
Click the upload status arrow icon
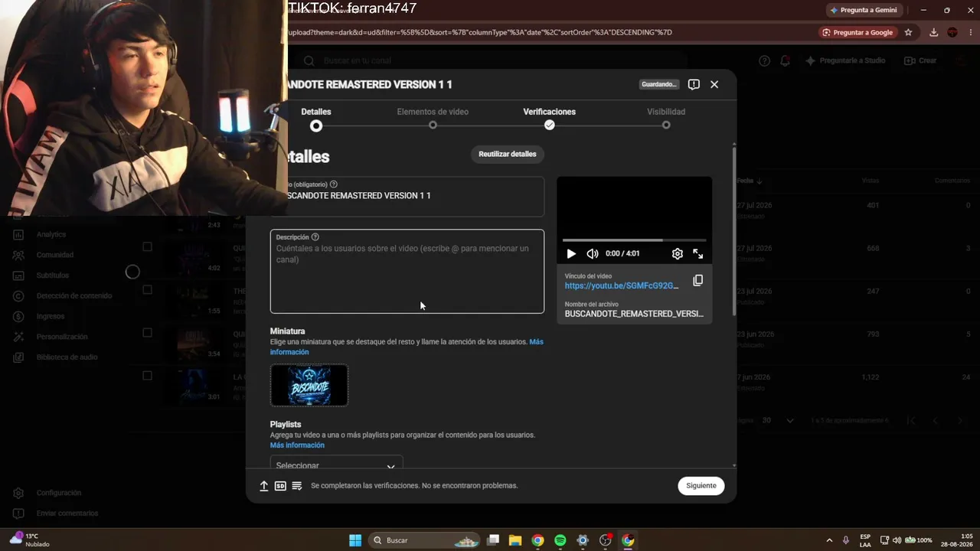pyautogui.click(x=264, y=486)
